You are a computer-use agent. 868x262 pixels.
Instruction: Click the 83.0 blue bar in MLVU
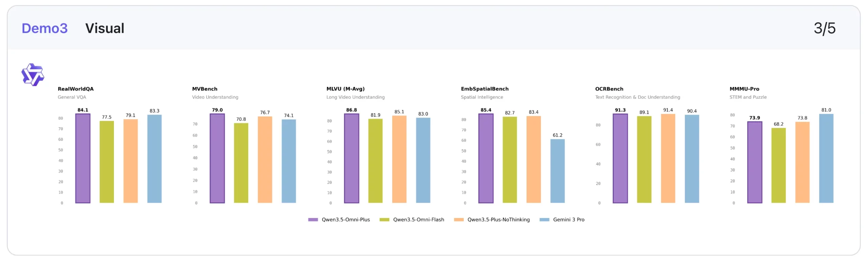coord(423,160)
